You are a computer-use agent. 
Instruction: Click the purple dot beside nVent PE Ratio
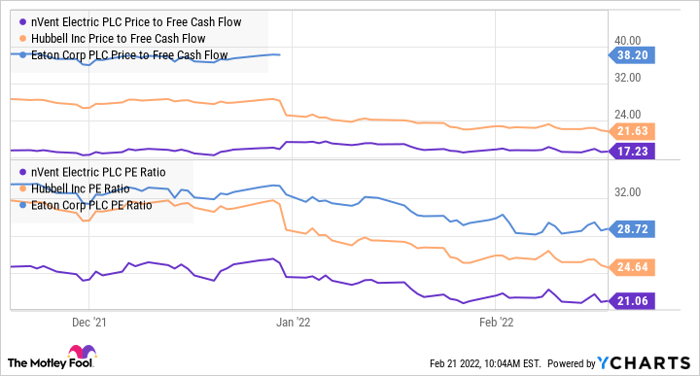point(23,172)
